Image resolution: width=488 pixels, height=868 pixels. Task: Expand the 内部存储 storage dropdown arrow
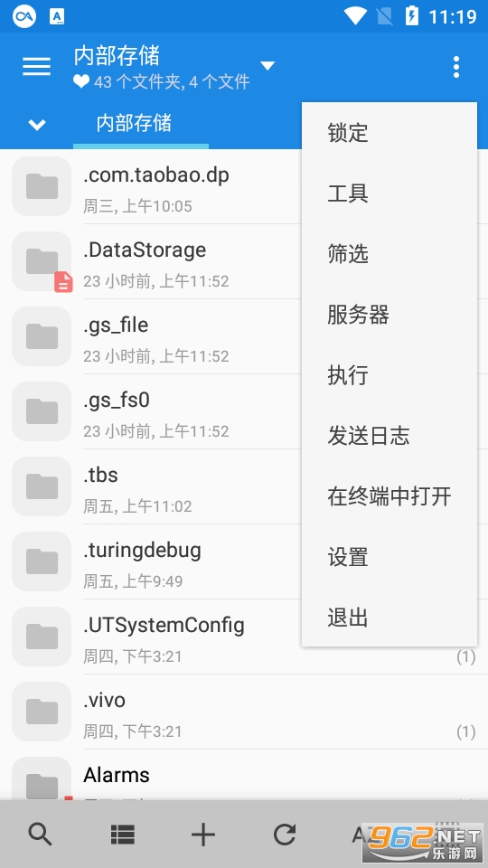click(x=267, y=66)
